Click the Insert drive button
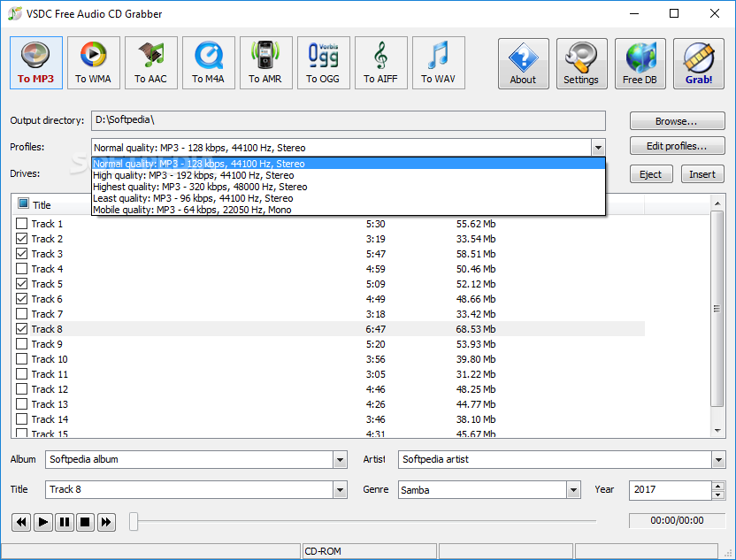The image size is (736, 560). pos(702,174)
